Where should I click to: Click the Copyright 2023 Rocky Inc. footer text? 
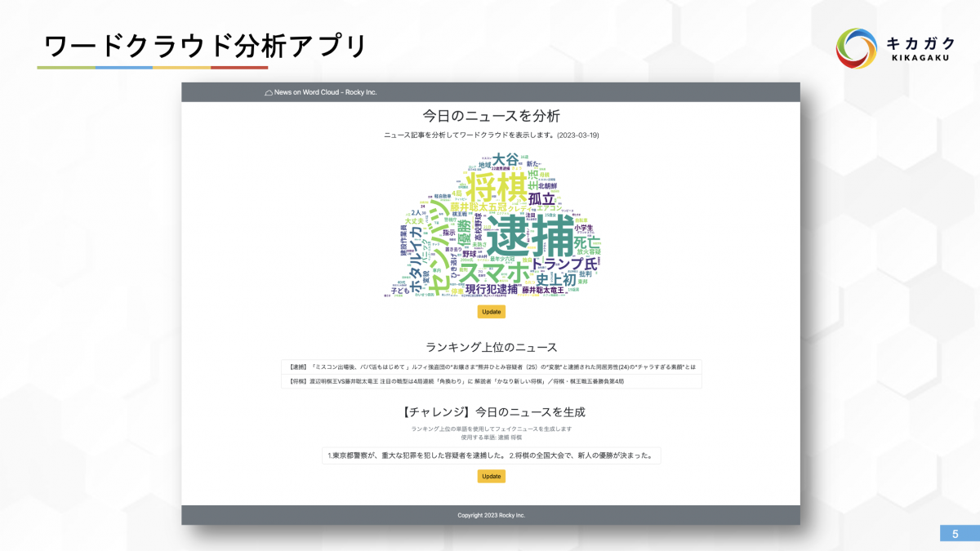pos(491,515)
